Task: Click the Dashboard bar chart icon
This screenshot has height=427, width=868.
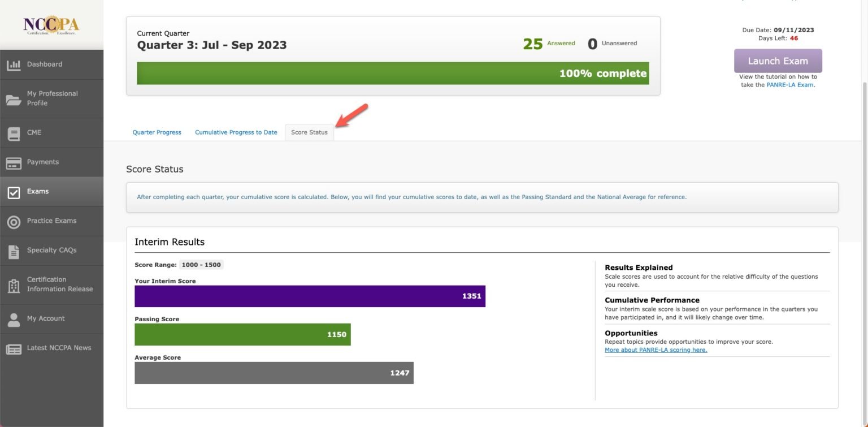Action: 14,65
